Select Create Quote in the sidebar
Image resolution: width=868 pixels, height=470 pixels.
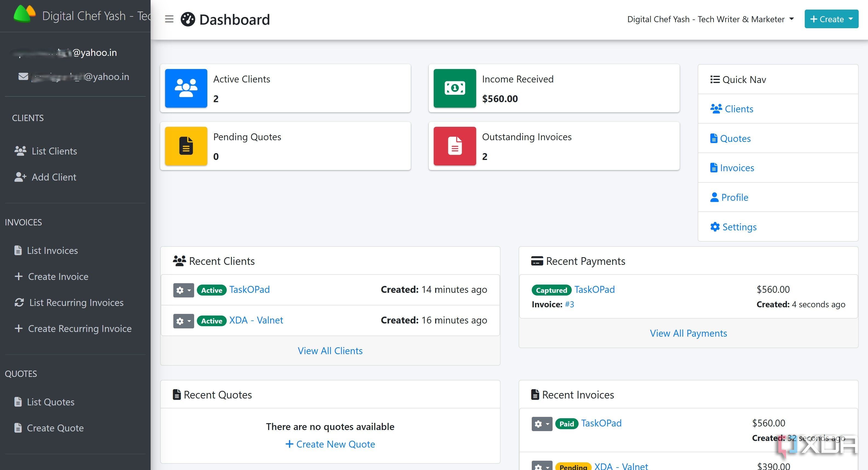click(49, 428)
